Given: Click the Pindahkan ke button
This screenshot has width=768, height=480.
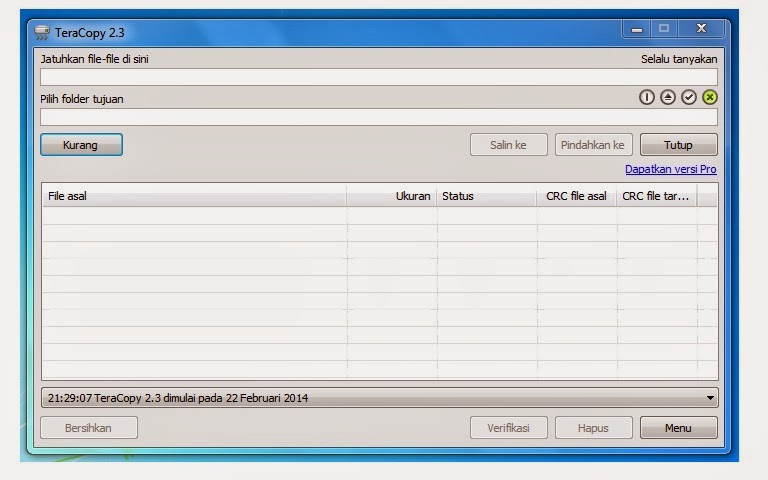Looking at the screenshot, I should pyautogui.click(x=593, y=145).
